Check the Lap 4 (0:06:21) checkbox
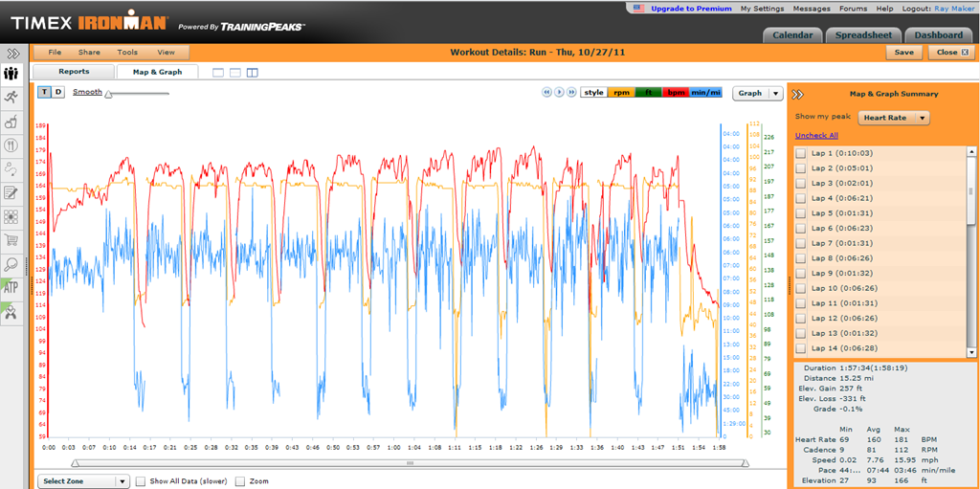The image size is (980, 489). pyautogui.click(x=801, y=198)
